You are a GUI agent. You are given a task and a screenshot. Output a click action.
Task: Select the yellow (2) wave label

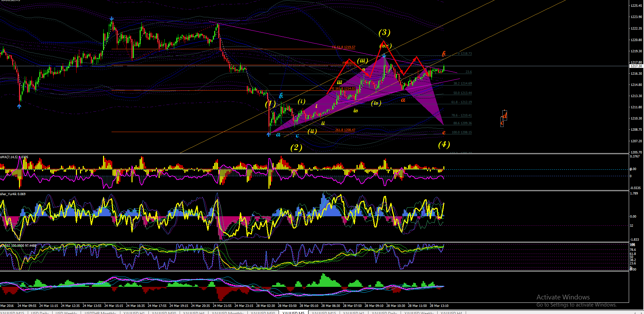click(296, 147)
